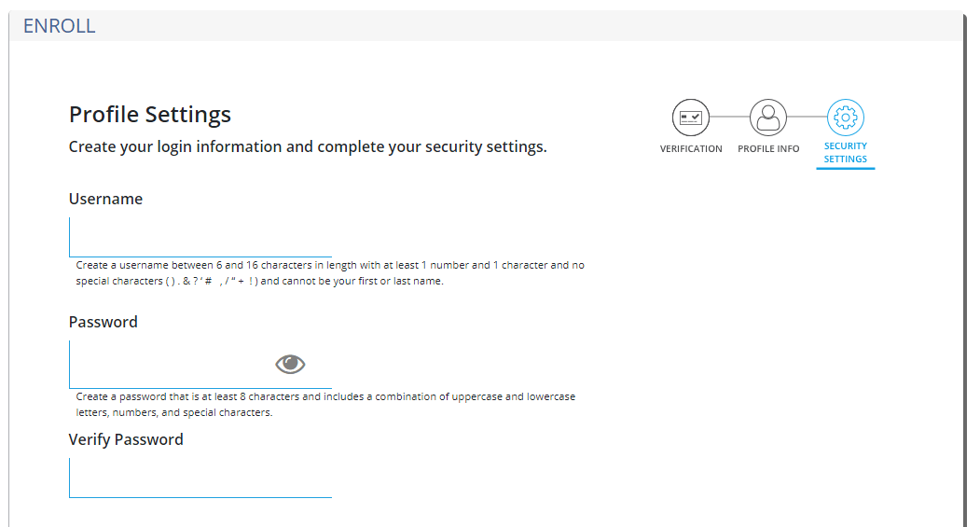Image resolution: width=980 pixels, height=527 pixels.
Task: Click connector line between Verification and Profile Info
Action: click(x=729, y=117)
